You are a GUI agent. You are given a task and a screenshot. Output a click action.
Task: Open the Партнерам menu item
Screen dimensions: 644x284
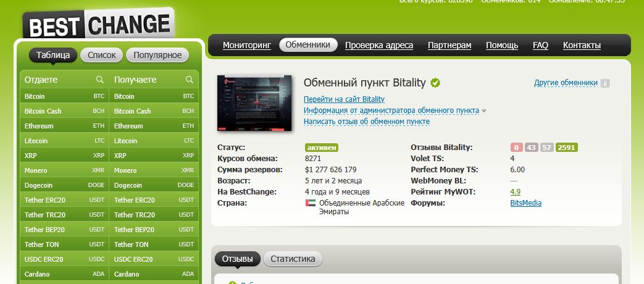click(450, 45)
